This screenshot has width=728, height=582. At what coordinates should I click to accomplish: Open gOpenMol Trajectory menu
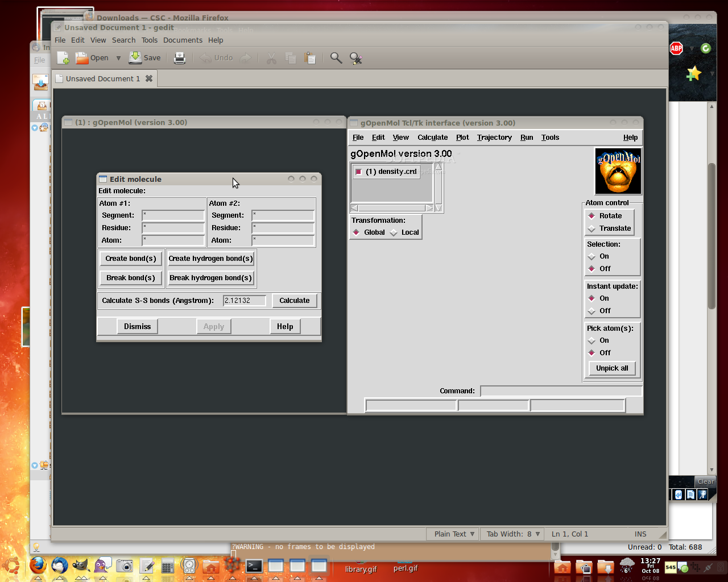click(494, 138)
